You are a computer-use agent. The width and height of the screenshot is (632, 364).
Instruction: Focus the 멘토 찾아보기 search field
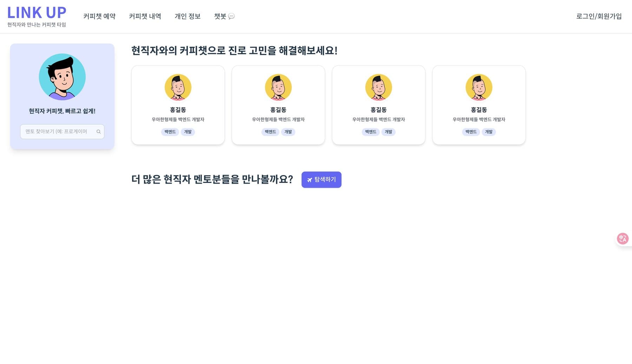pos(62,132)
